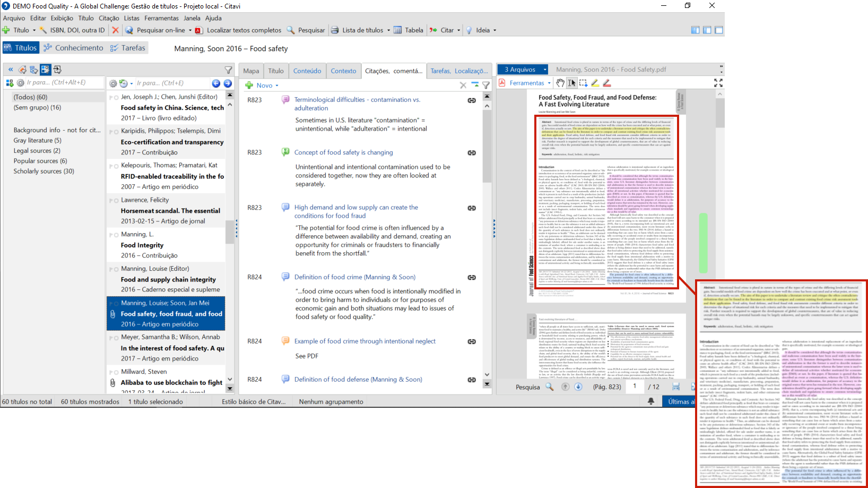This screenshot has width=868, height=488.
Task: Open the Ferramentas menu in menu bar
Action: [x=161, y=18]
